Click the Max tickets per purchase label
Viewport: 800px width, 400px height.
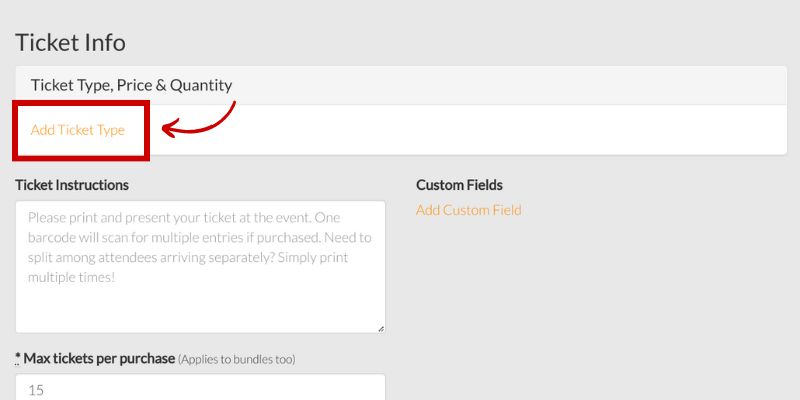pyautogui.click(x=99, y=359)
